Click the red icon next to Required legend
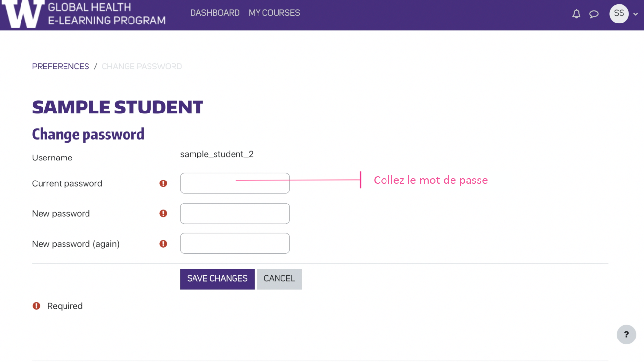The image size is (644, 362). pos(36,306)
